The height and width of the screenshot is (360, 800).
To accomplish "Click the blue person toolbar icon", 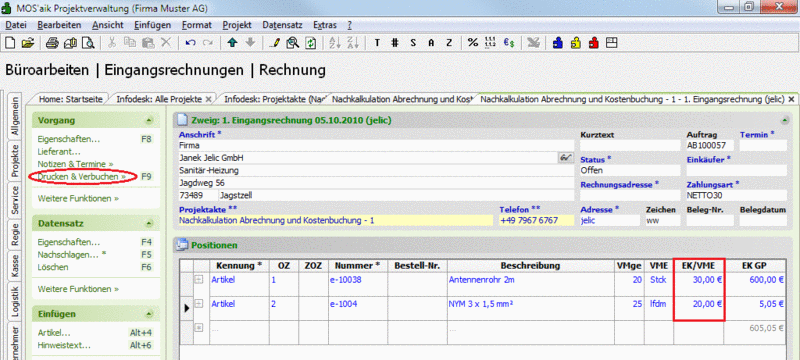I will pyautogui.click(x=558, y=43).
